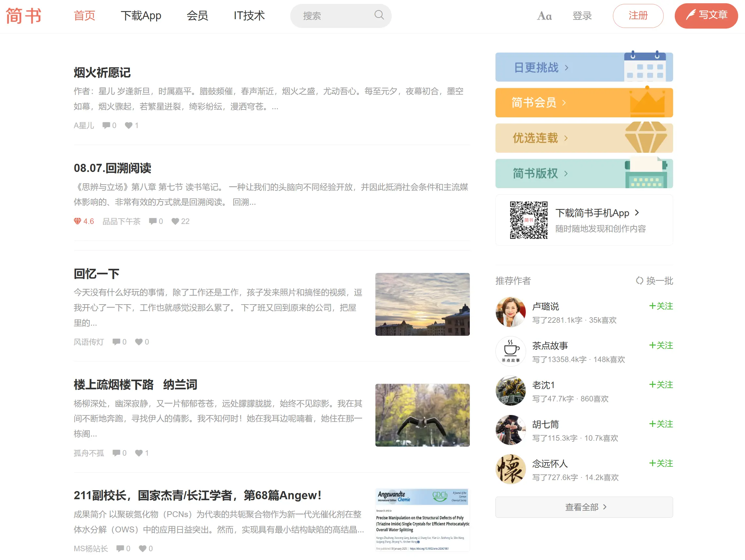The width and height of the screenshot is (745, 560).
Task: Click the 换一批 refresh icon
Action: (640, 281)
